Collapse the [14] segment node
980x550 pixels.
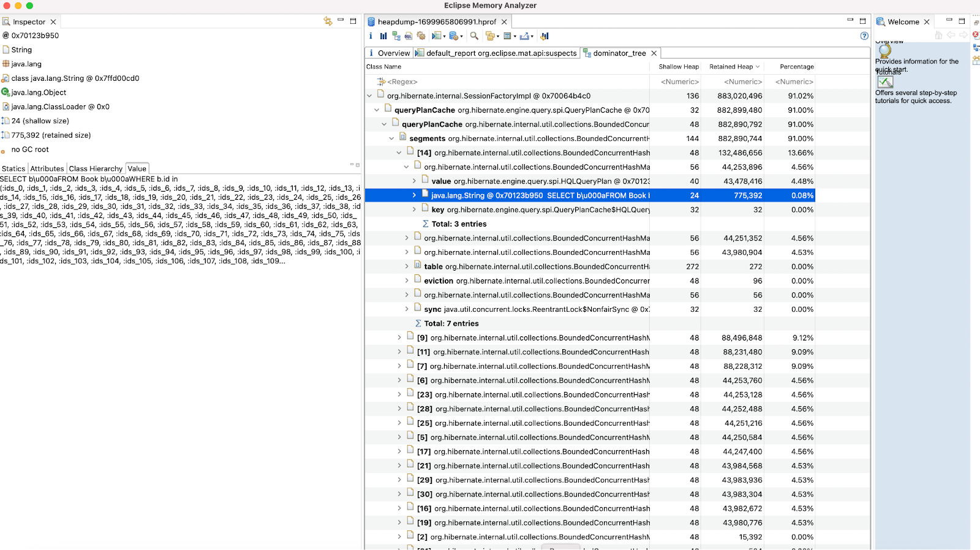399,153
